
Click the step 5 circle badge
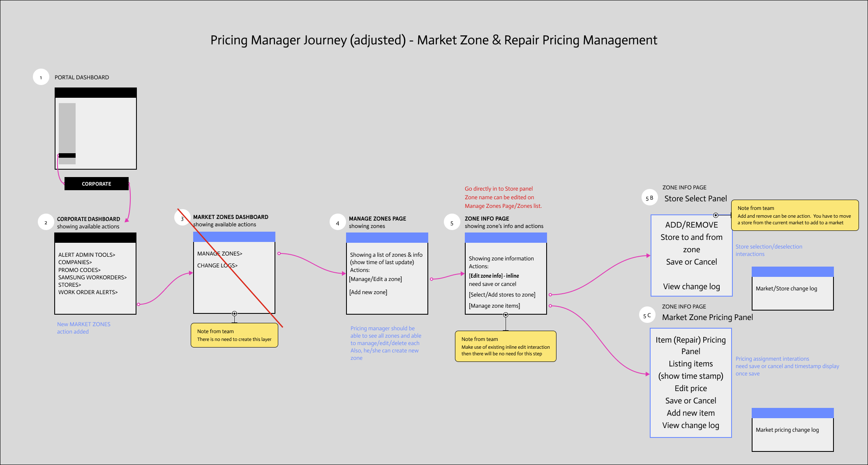click(x=452, y=223)
